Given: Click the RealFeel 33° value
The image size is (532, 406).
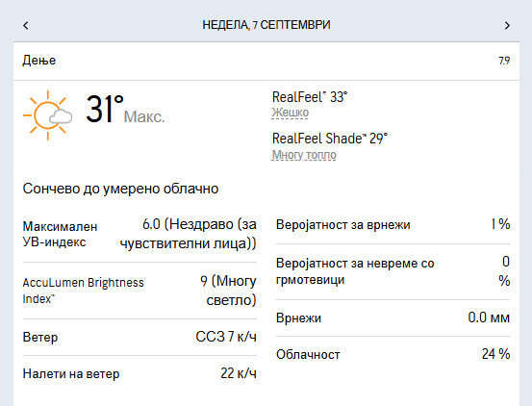Looking at the screenshot, I should click(310, 97).
